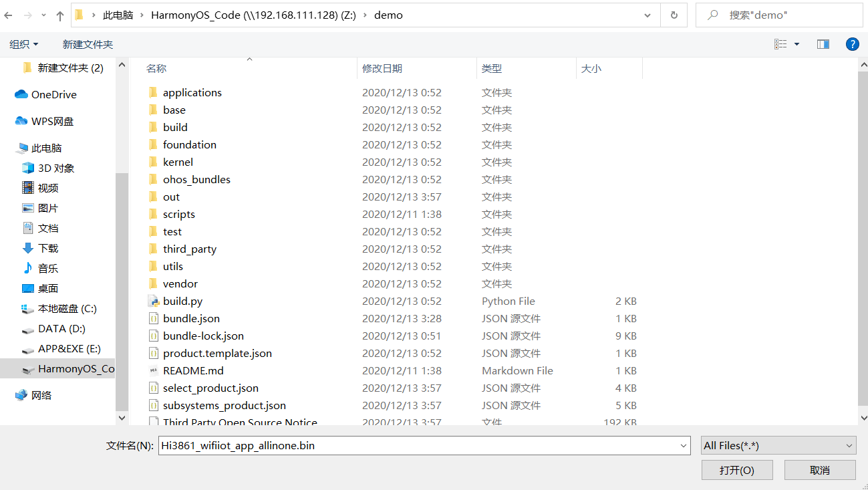Click 新建文件夹 to create a folder
The image size is (868, 490).
point(88,44)
